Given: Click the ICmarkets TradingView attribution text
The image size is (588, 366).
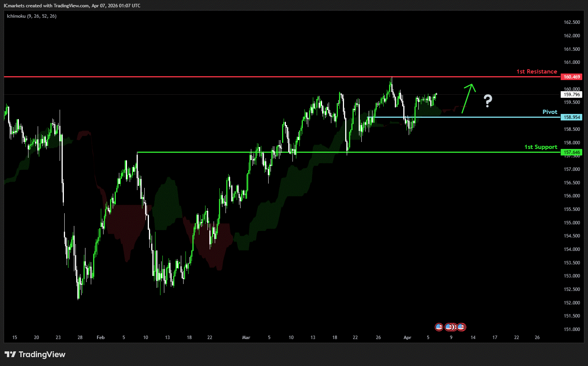Looking at the screenshot, I should coord(72,6).
